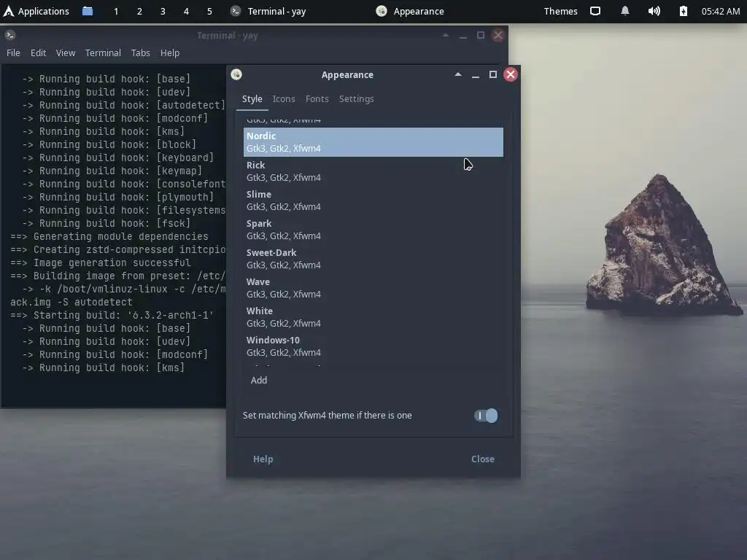Switch to workspace 4
747x560 pixels.
(x=186, y=11)
